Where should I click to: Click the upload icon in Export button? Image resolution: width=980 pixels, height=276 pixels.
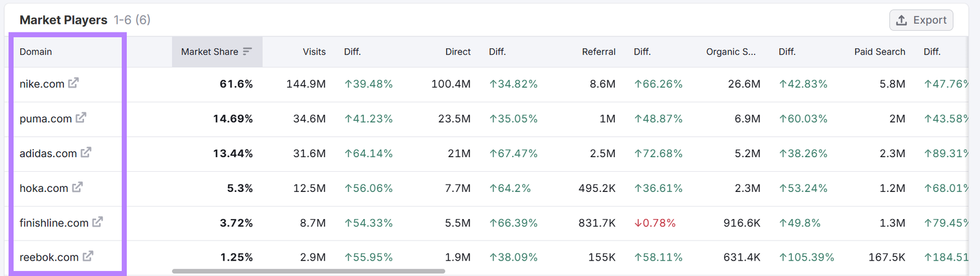coord(902,20)
